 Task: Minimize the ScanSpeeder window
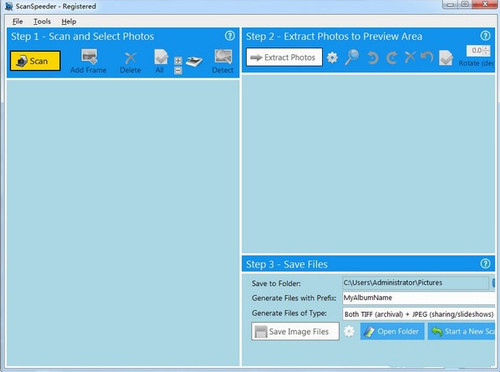click(450, 4)
